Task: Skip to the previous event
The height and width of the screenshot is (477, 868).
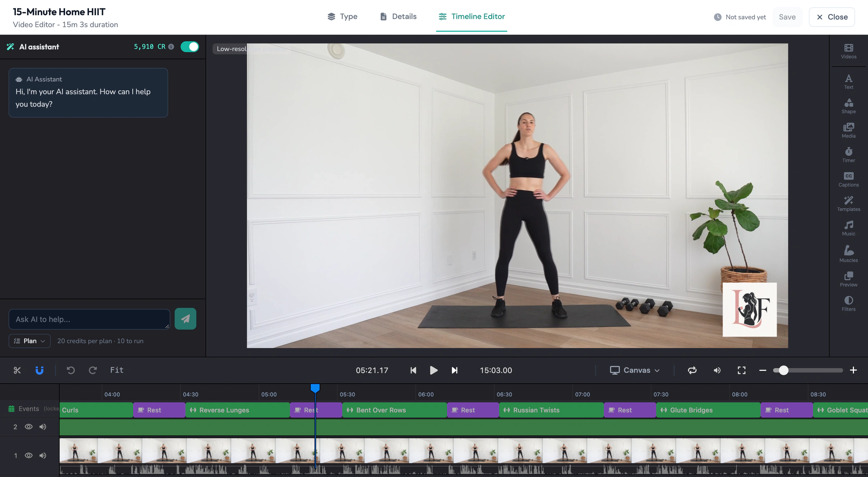Action: pyautogui.click(x=413, y=370)
